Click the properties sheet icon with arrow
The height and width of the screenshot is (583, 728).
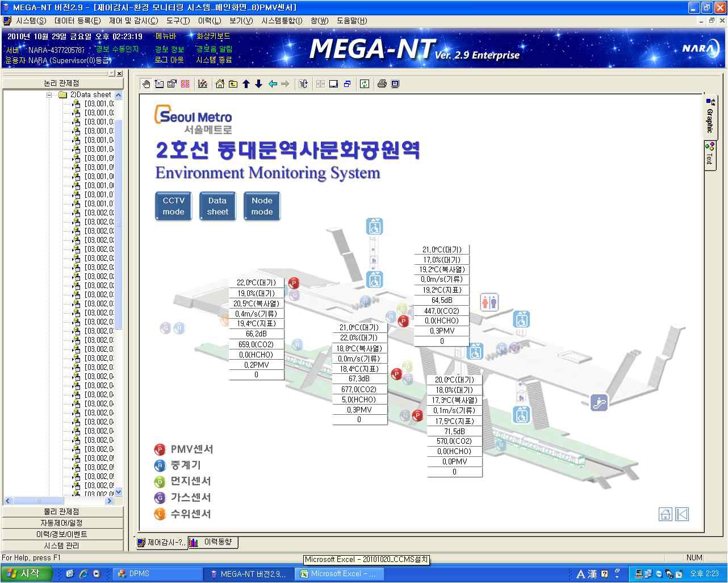pos(172,84)
